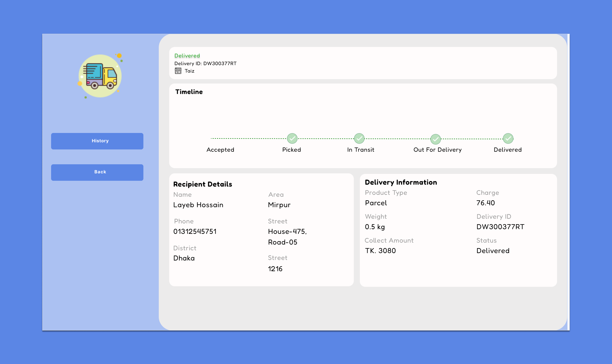Click the Out For Delivery label

tap(438, 150)
